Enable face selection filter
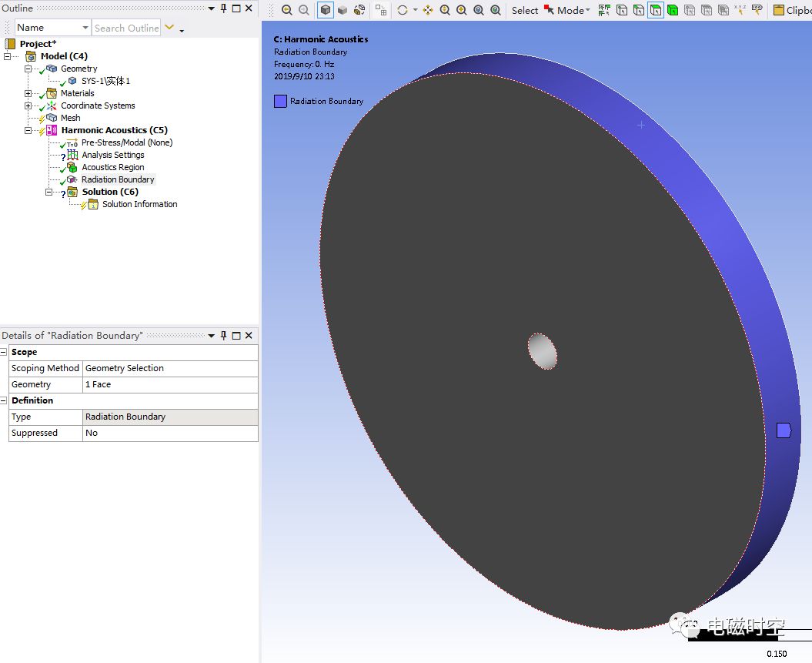This screenshot has width=812, height=663. (x=656, y=10)
